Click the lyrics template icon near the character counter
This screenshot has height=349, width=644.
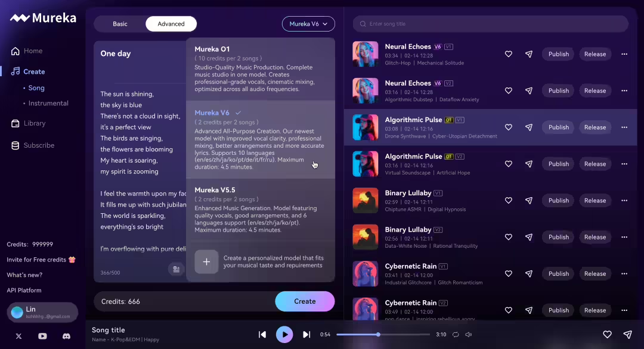176,269
